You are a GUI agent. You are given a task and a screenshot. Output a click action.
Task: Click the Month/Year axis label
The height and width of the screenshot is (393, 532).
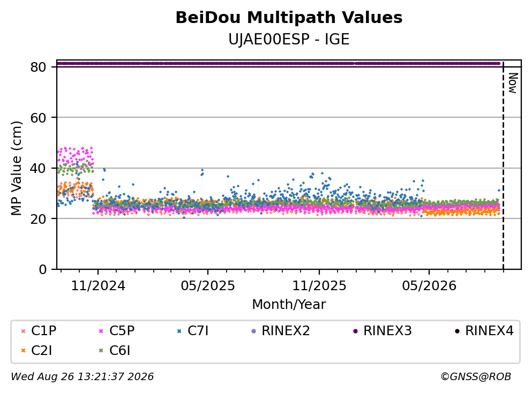[289, 305]
